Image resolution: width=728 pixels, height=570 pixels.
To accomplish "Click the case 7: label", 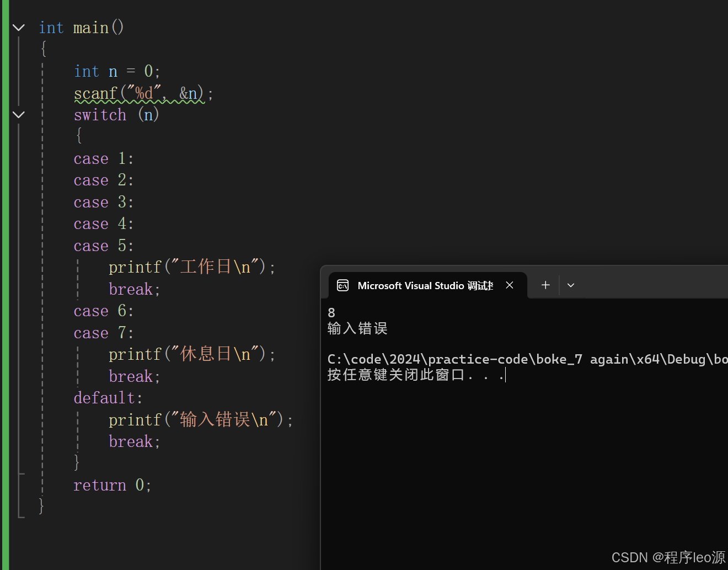I will pyautogui.click(x=104, y=333).
